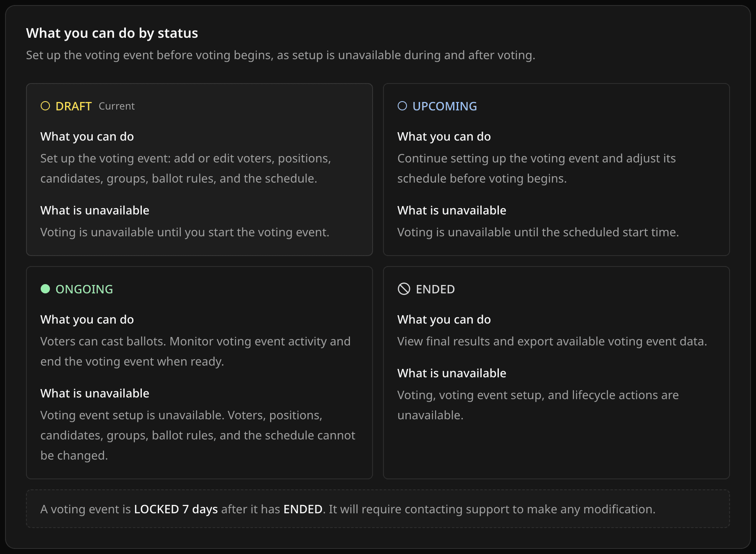Image resolution: width=756 pixels, height=554 pixels.
Task: Click the paragraph starting "Voting event setup is unavailable"
Action: (198, 435)
